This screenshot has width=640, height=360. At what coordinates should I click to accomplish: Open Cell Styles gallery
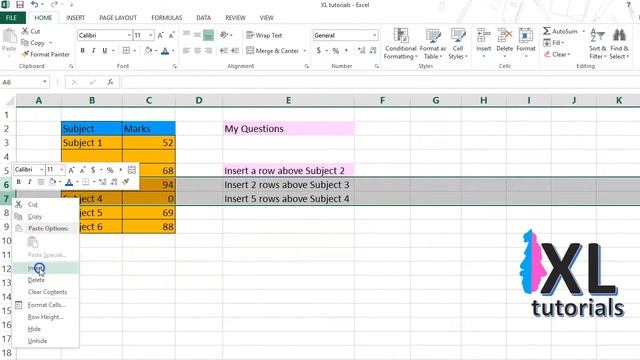(x=458, y=44)
